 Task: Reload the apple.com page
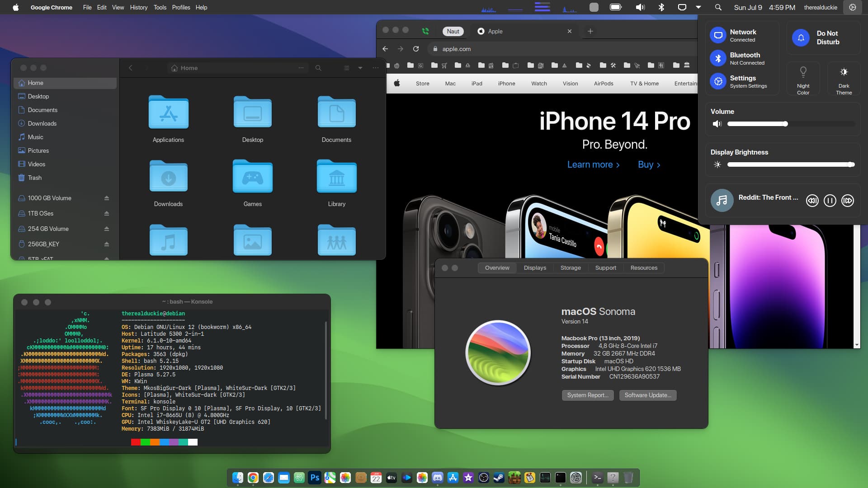pyautogui.click(x=416, y=49)
